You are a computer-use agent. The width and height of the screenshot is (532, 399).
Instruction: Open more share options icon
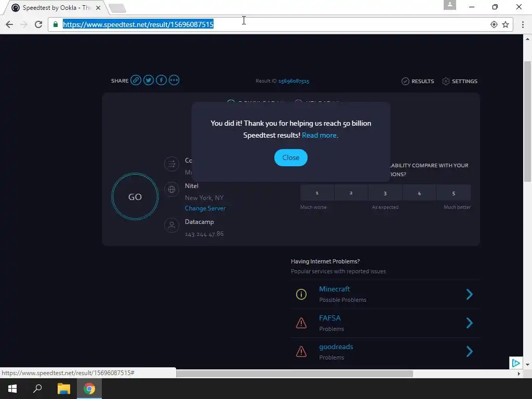[174, 81]
